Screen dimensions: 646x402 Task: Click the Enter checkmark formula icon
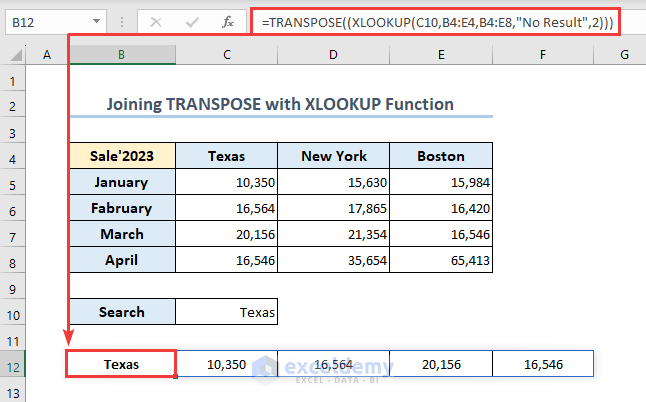point(190,20)
